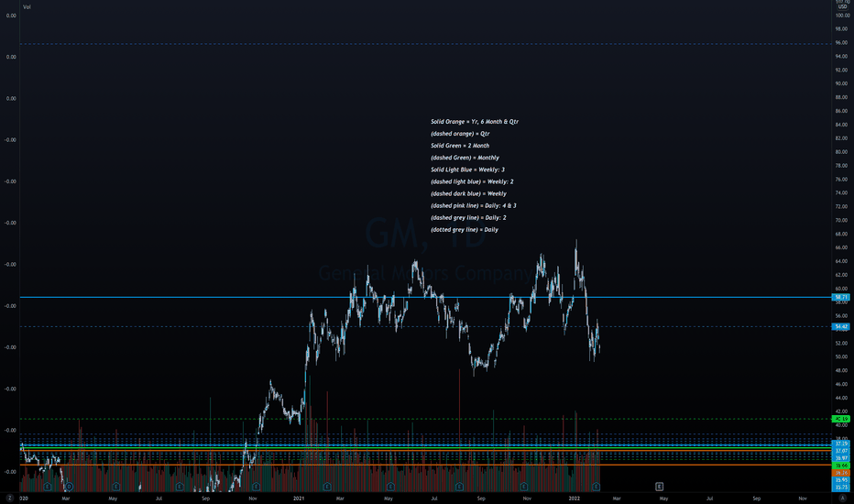The height and width of the screenshot is (504, 854).
Task: Select the solid light blue line at 58.71
Action: 425,297
